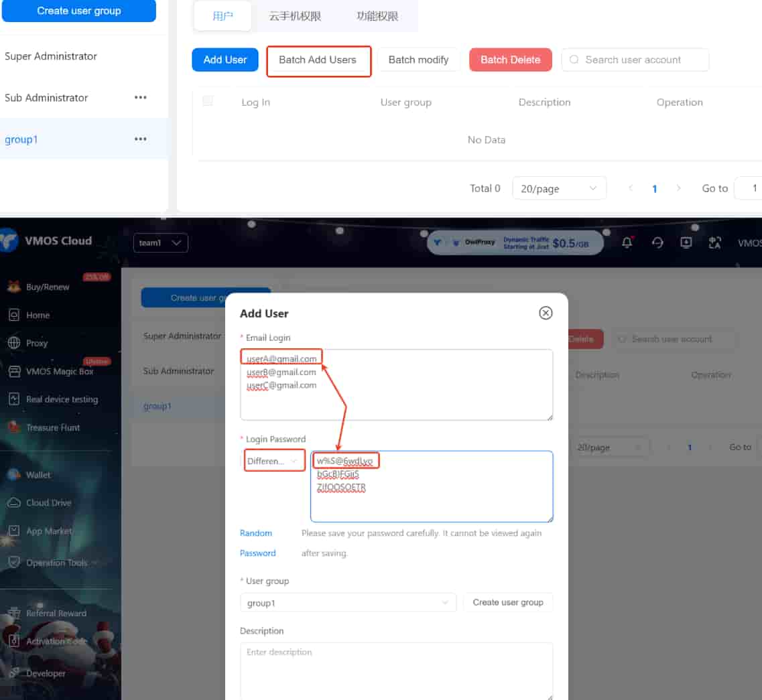762x700 pixels.
Task: Switch to the 功能权限 tab
Action: 377,16
